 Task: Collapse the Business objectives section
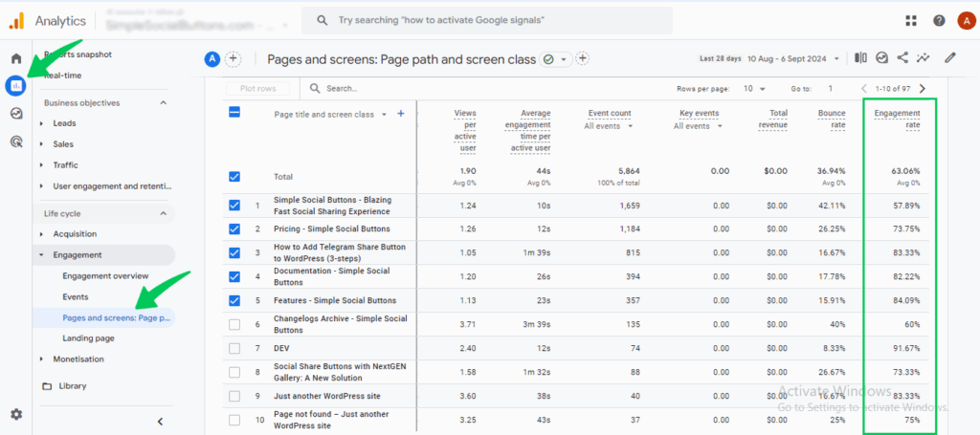click(x=163, y=102)
